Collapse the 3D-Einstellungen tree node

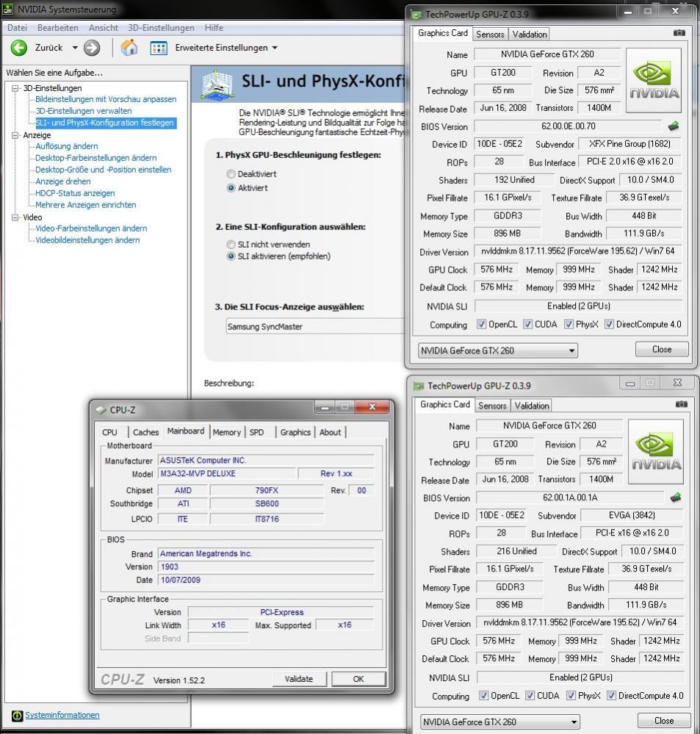click(15, 88)
